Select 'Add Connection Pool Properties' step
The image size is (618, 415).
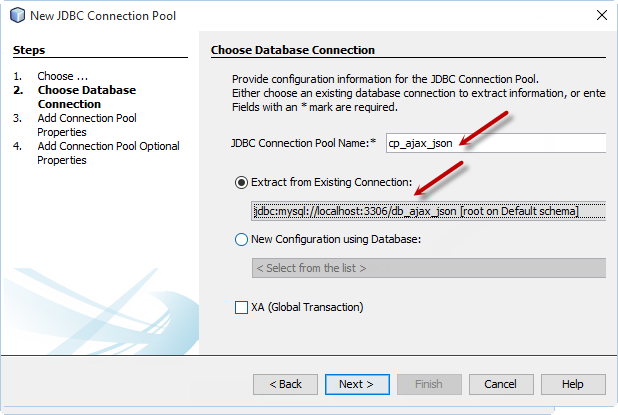(87, 125)
